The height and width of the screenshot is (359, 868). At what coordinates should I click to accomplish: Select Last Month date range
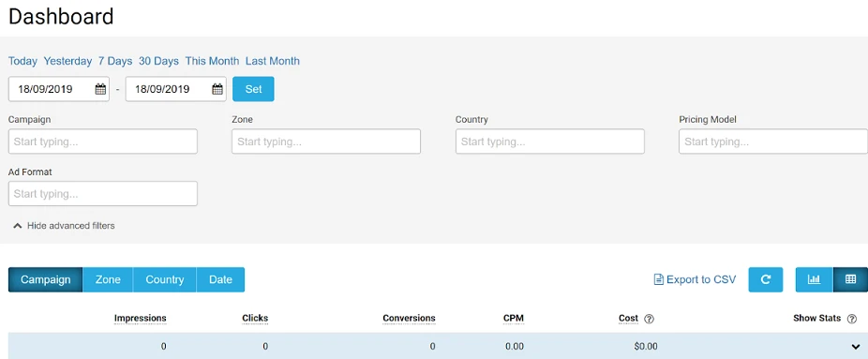pos(273,61)
